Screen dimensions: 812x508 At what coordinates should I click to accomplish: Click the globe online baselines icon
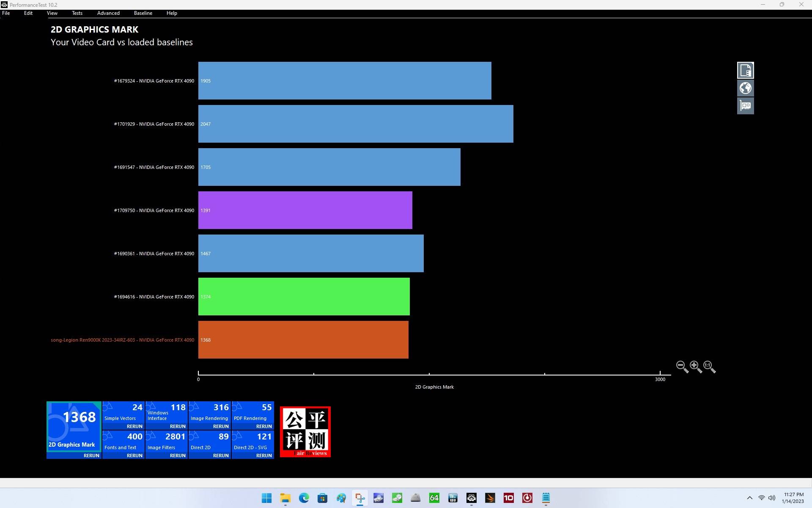click(x=745, y=88)
